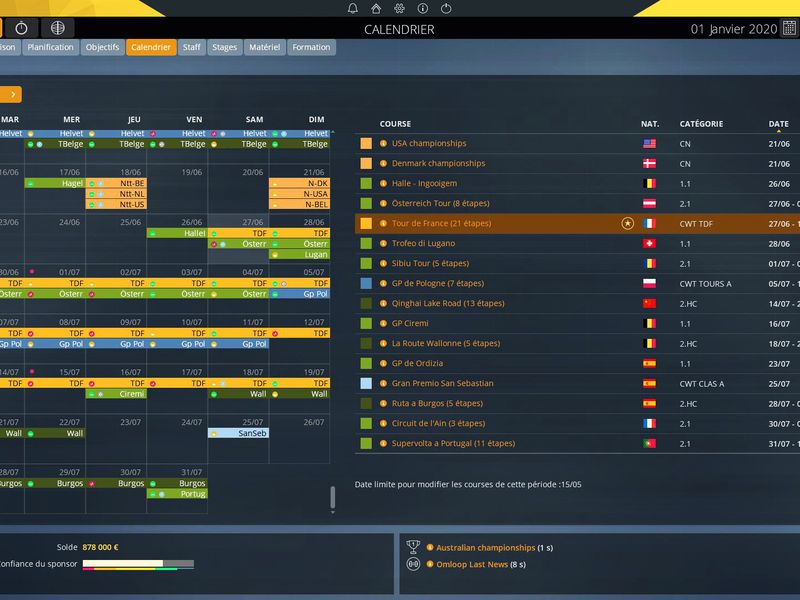The width and height of the screenshot is (800, 600).
Task: Click the info icon for Trofeo di Lugano
Action: [383, 243]
